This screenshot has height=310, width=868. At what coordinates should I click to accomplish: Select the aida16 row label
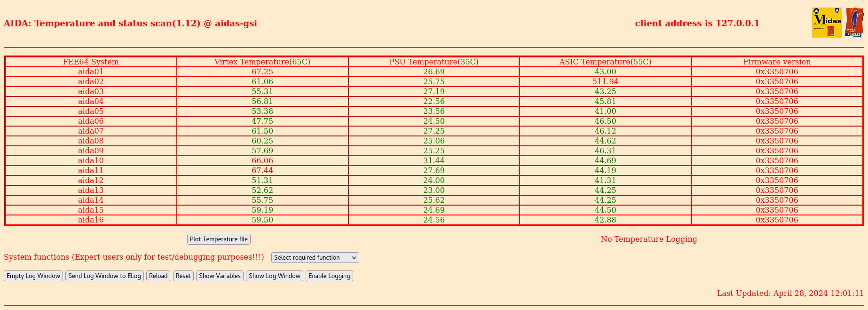pyautogui.click(x=91, y=220)
